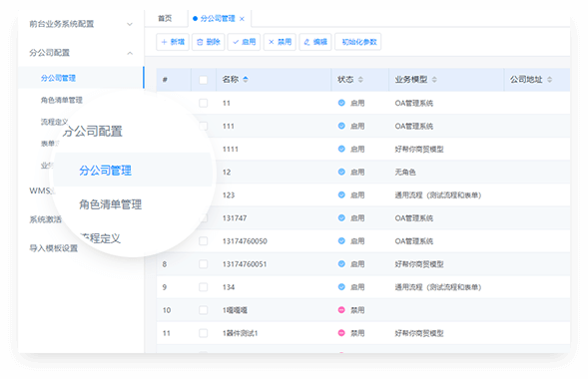Click the blue status icon for name 123

click(x=341, y=194)
